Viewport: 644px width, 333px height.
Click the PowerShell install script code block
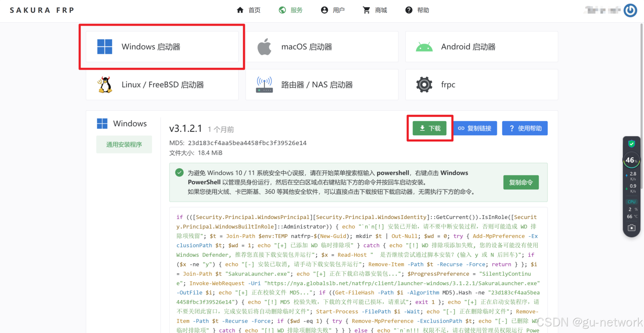coord(358,270)
